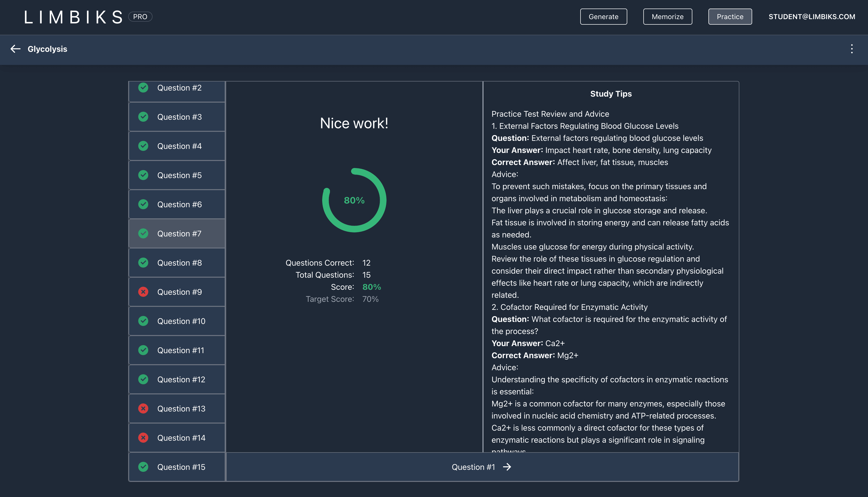Switch to the Memorize mode

(x=667, y=17)
